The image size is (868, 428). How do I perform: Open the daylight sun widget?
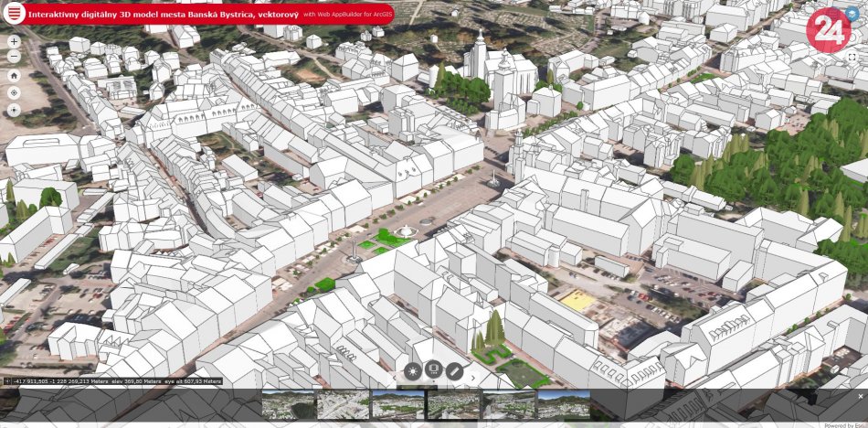click(x=413, y=371)
